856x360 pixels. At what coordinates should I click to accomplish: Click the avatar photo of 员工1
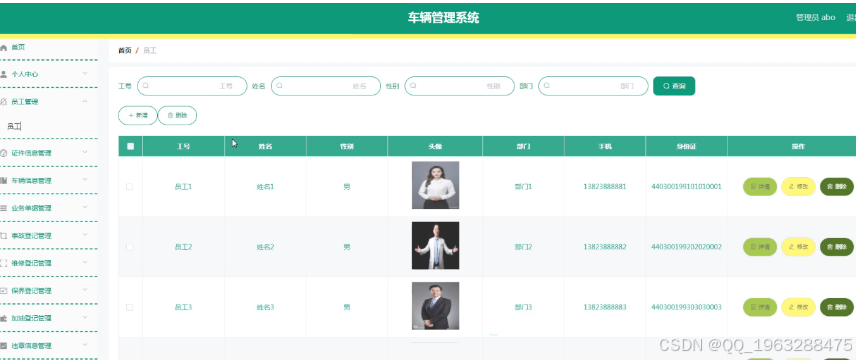(x=435, y=185)
